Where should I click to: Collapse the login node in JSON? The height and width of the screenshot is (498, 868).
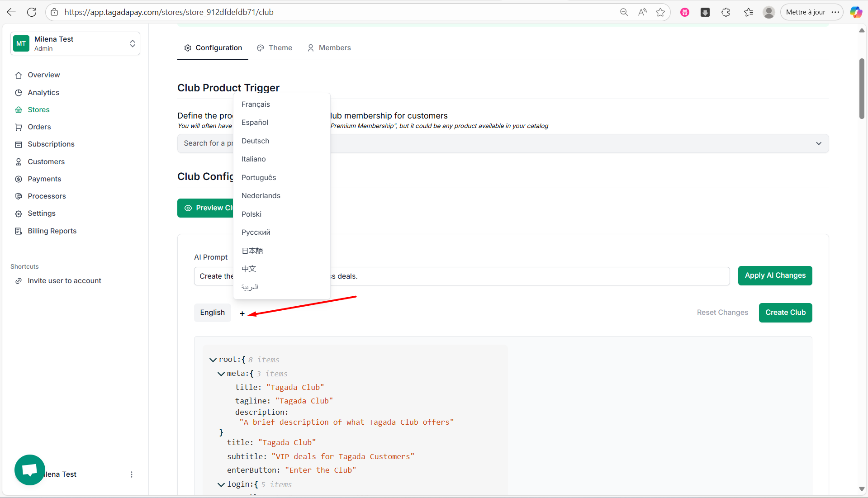221,485
